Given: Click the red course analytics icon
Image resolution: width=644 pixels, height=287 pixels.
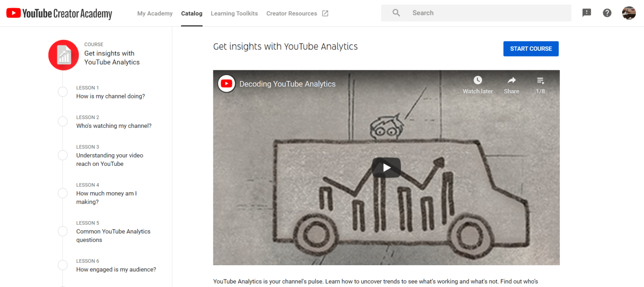Looking at the screenshot, I should point(64,55).
